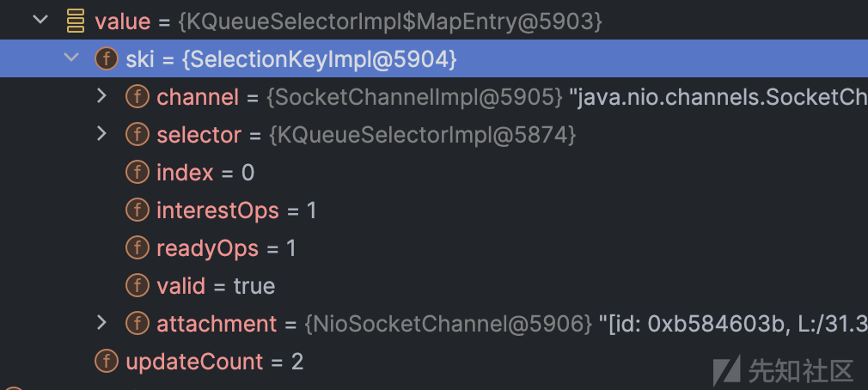The height and width of the screenshot is (390, 868).
Task: Click the field icon beside index
Action: click(x=138, y=173)
